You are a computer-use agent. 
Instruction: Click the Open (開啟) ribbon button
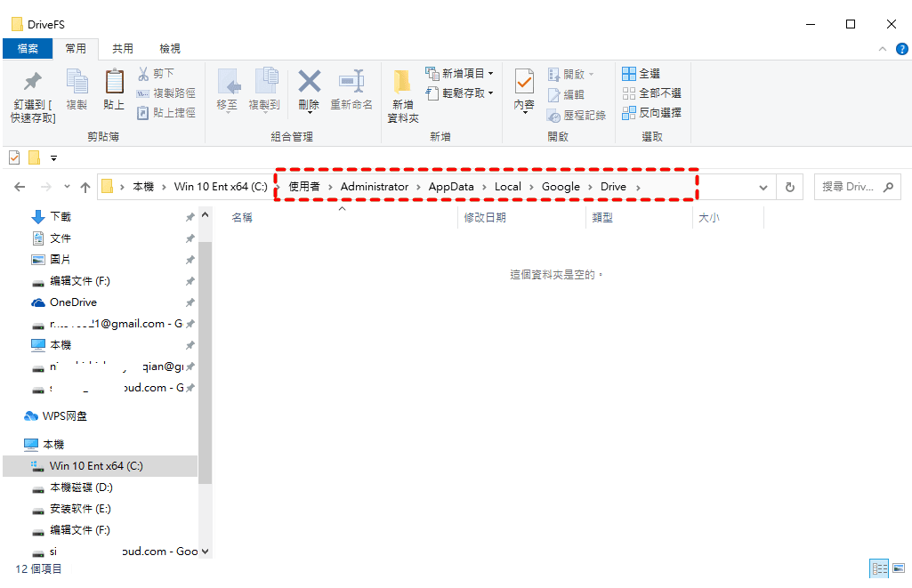coord(570,75)
